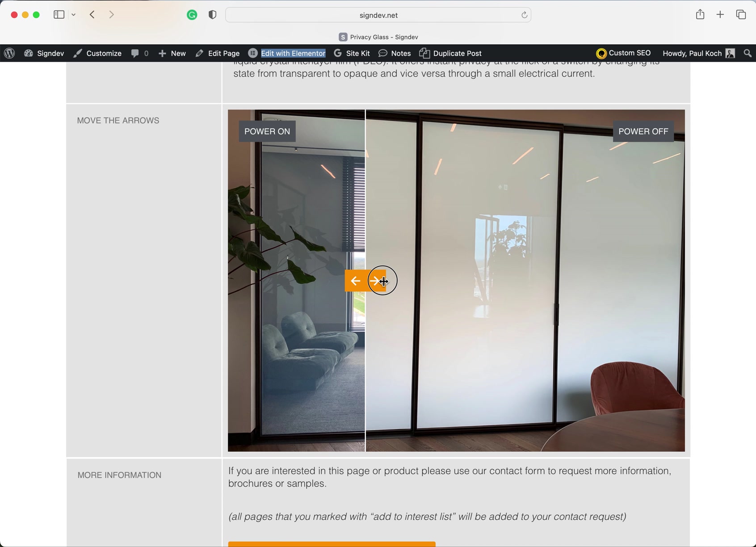Add New content from admin bar

[x=172, y=53]
